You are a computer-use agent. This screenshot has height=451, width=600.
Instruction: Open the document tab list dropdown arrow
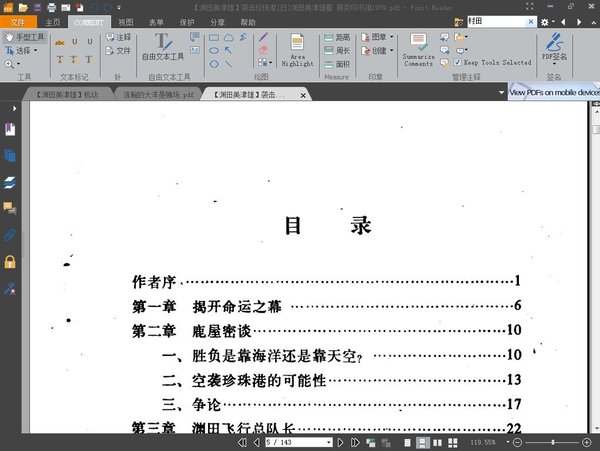click(501, 93)
